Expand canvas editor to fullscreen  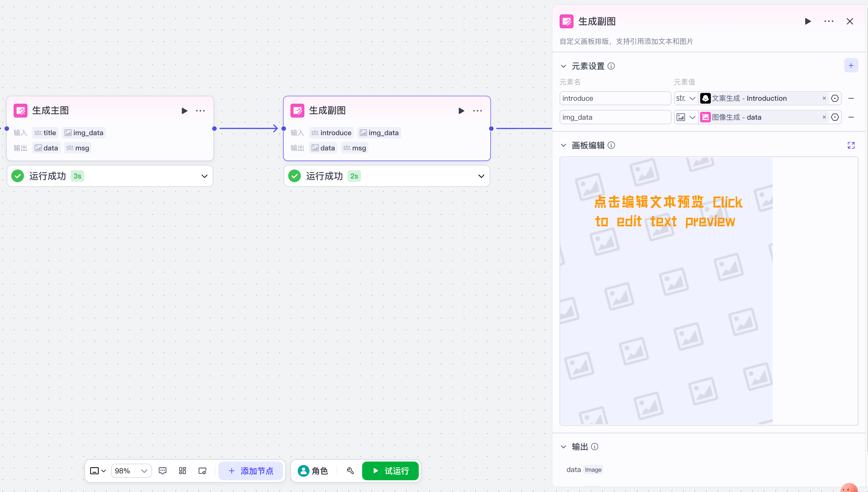tap(851, 145)
